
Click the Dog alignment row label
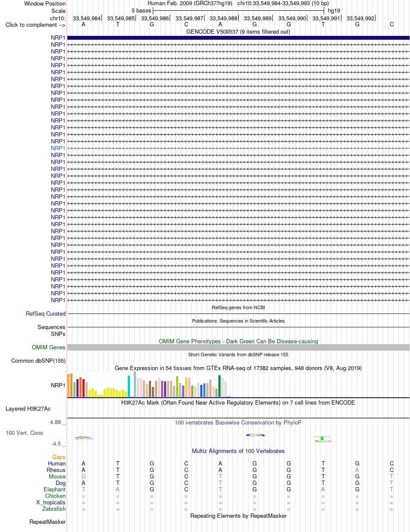coord(60,483)
